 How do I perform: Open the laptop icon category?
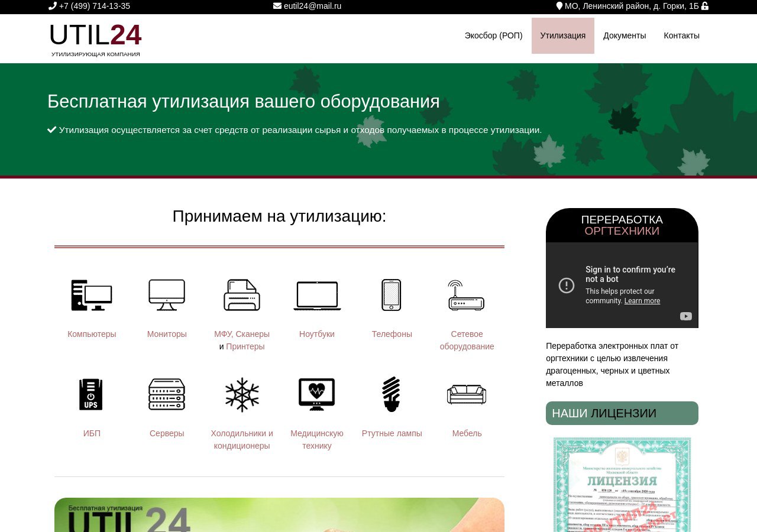pos(317,295)
